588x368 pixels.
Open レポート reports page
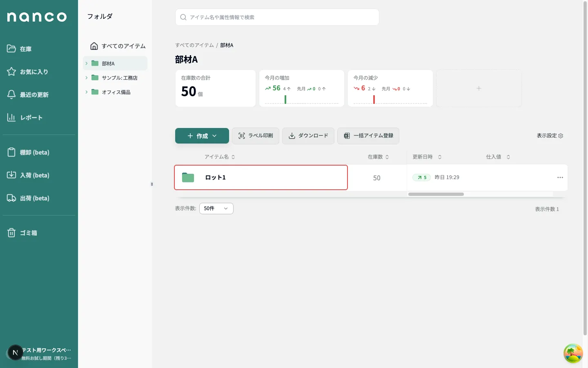[x=39, y=118]
